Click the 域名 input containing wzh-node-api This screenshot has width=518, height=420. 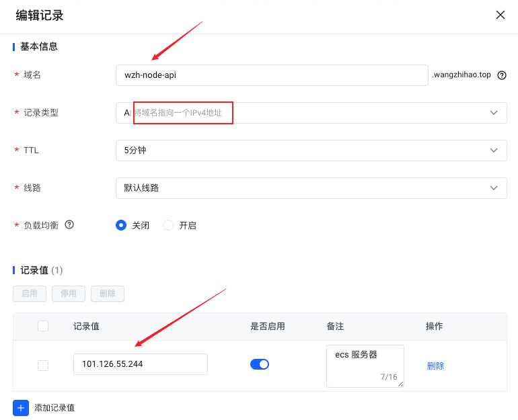[x=272, y=75]
